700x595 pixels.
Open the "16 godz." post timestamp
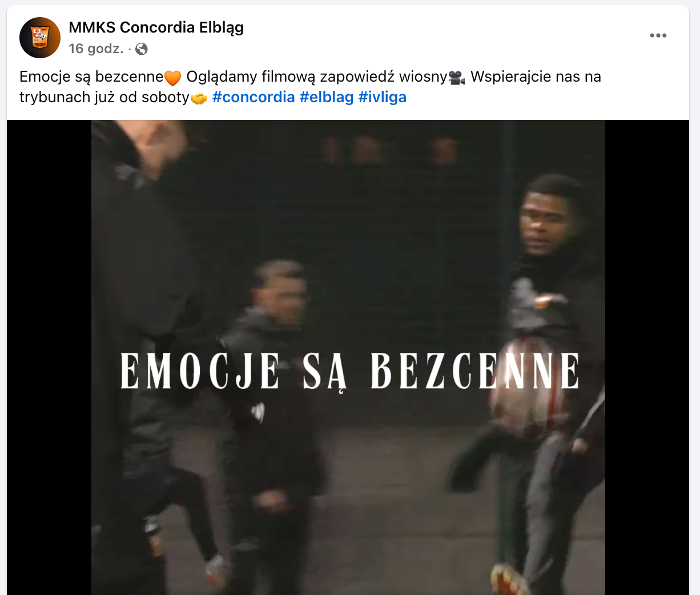(96, 49)
